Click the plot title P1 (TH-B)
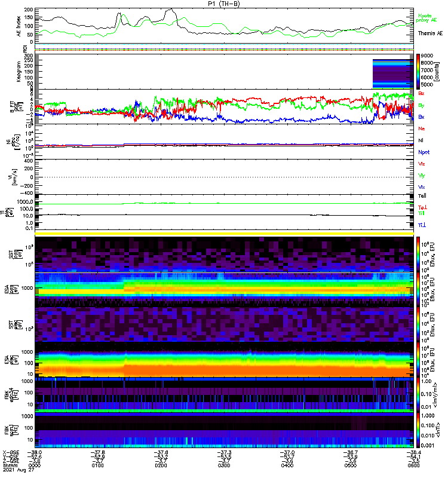This screenshot has height=478, width=448. click(x=223, y=4)
